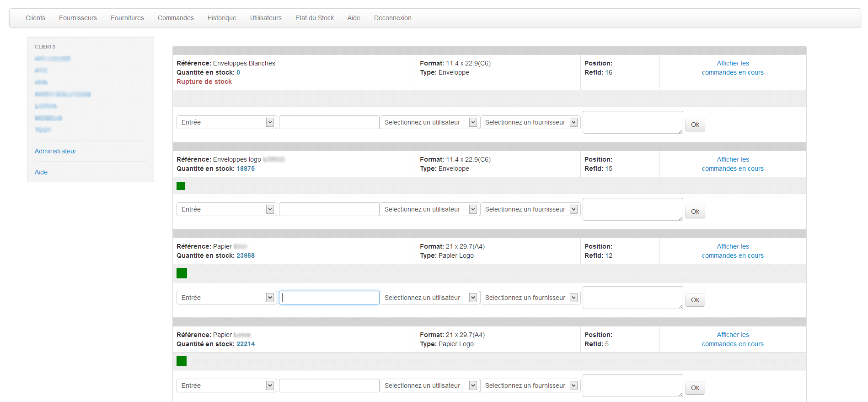The height and width of the screenshot is (402, 868).
Task: Show pending orders for RefId 12
Action: point(732,251)
